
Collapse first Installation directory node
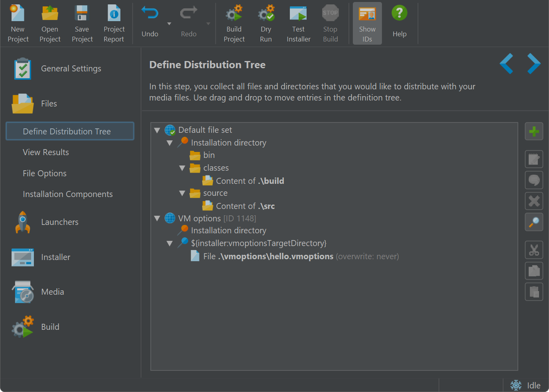(169, 143)
